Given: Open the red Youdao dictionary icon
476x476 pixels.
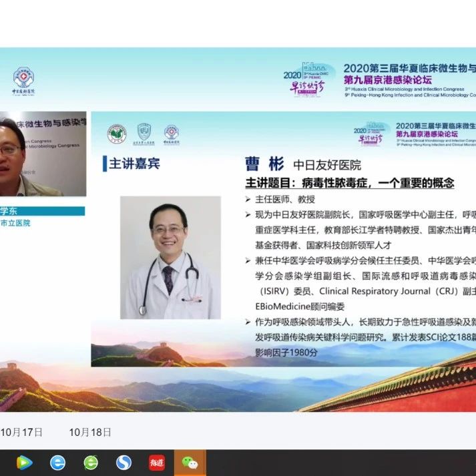Looking at the screenshot, I should click(x=156, y=462).
